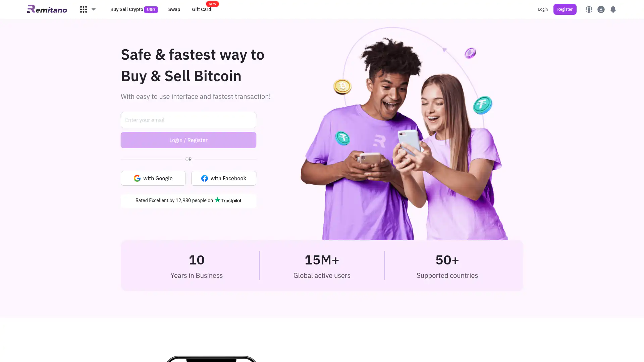Select the USD currency badge
Screen dimensions: 644x362
[x=151, y=9]
